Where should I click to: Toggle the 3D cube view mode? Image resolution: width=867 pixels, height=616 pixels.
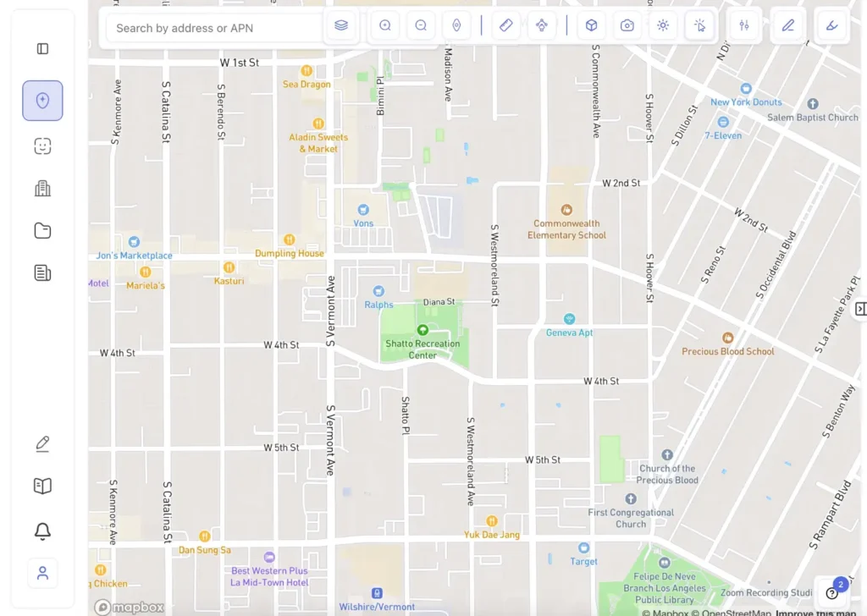[591, 25]
